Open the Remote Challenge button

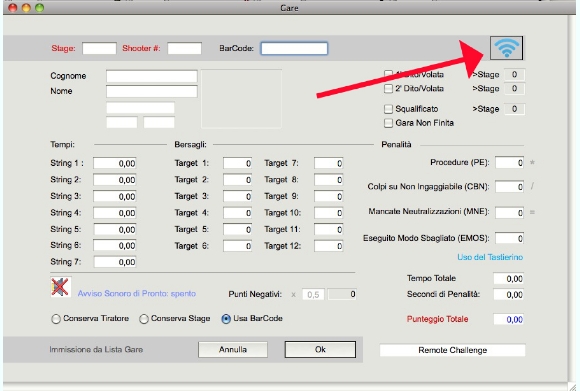[452, 350]
